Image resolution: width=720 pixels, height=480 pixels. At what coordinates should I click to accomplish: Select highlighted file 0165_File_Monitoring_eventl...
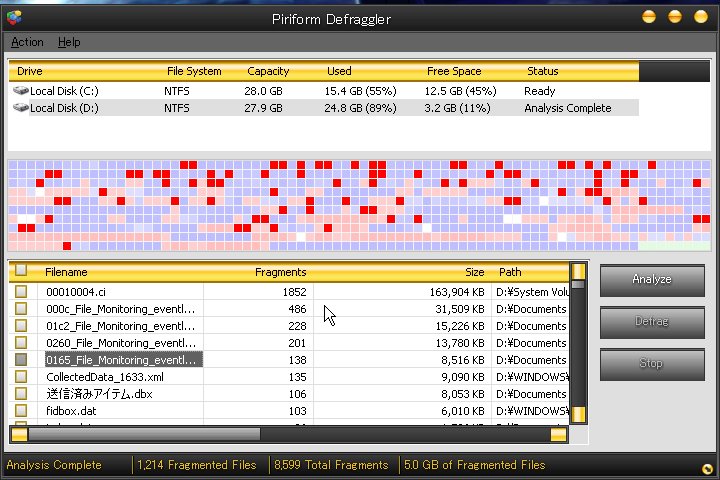tap(123, 360)
